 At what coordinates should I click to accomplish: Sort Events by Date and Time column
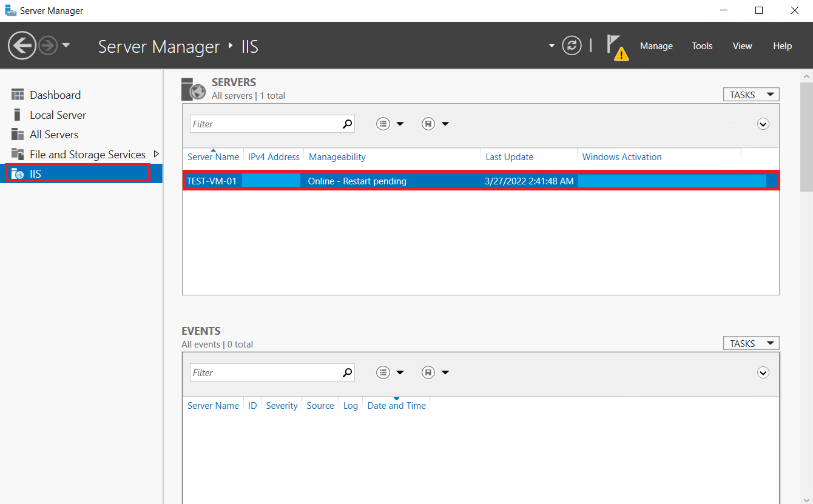(x=397, y=405)
